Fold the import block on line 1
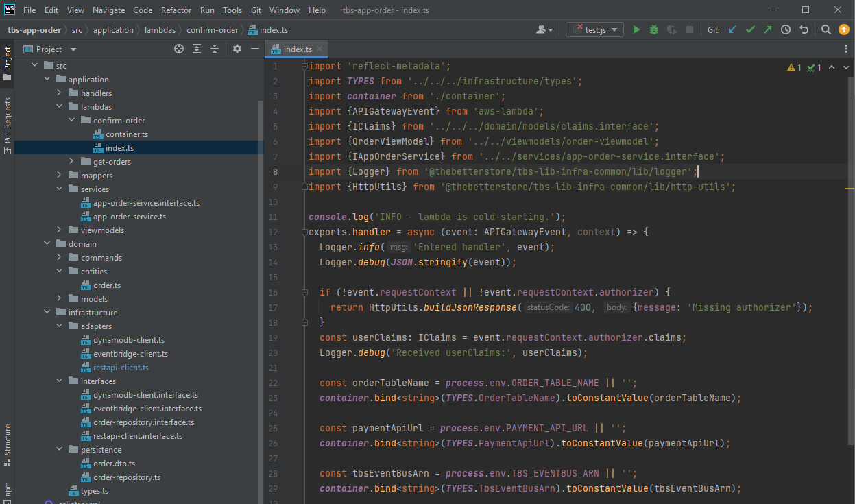 point(304,67)
